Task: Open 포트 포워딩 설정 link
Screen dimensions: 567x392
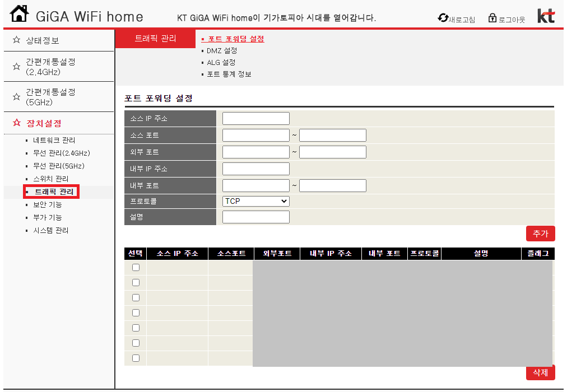Action: click(x=236, y=39)
